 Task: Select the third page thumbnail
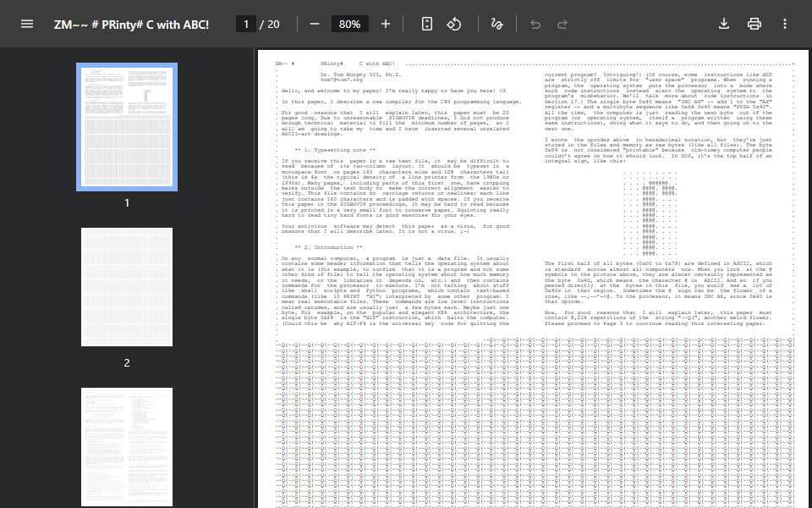pyautogui.click(x=127, y=447)
